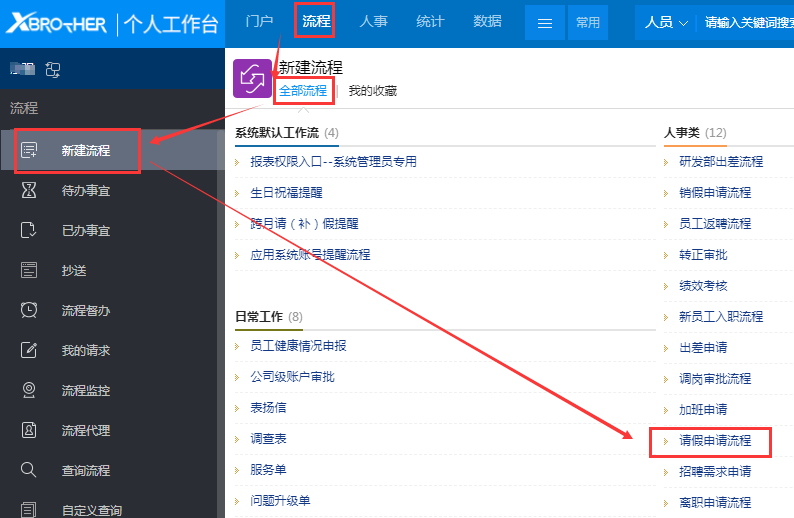Click the 抄送 sidebar icon
This screenshot has width=794, height=518.
coord(29,270)
